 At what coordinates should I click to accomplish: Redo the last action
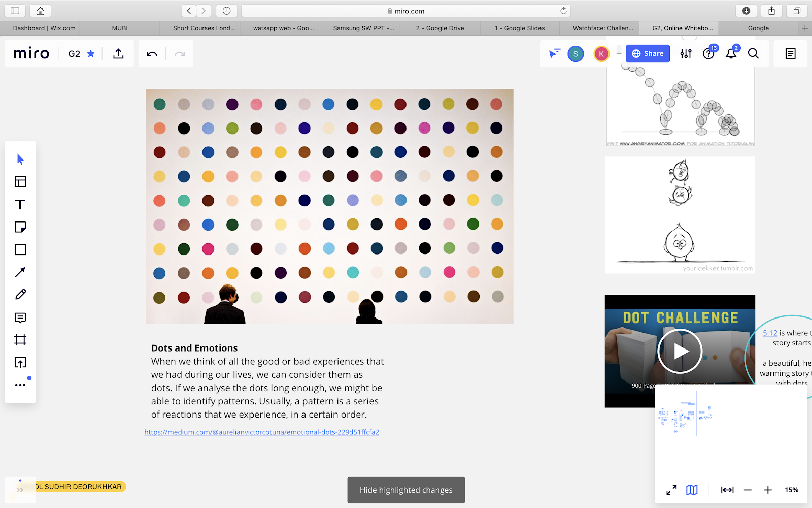click(180, 53)
